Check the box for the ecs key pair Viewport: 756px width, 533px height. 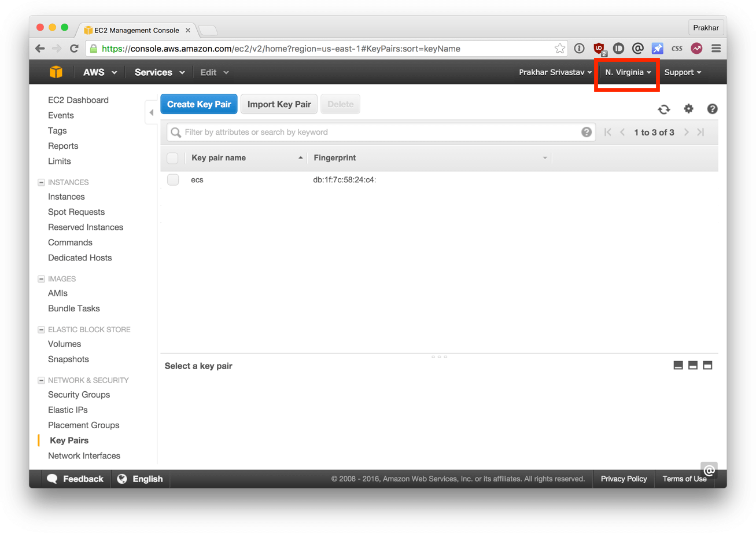[x=173, y=180]
